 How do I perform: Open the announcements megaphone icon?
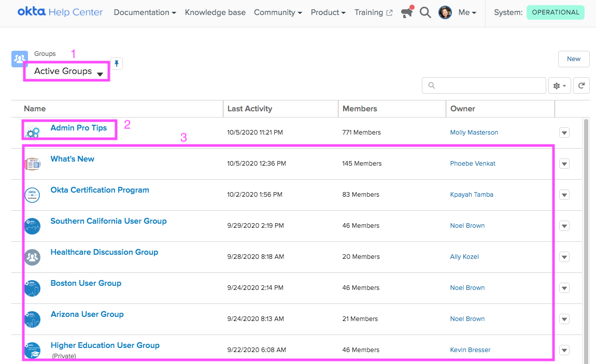click(x=407, y=12)
